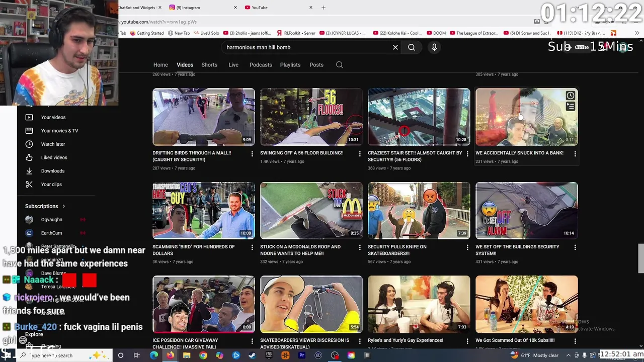Open the channel search magnifier icon
Viewport: 644px width, 362px height.
click(x=339, y=65)
